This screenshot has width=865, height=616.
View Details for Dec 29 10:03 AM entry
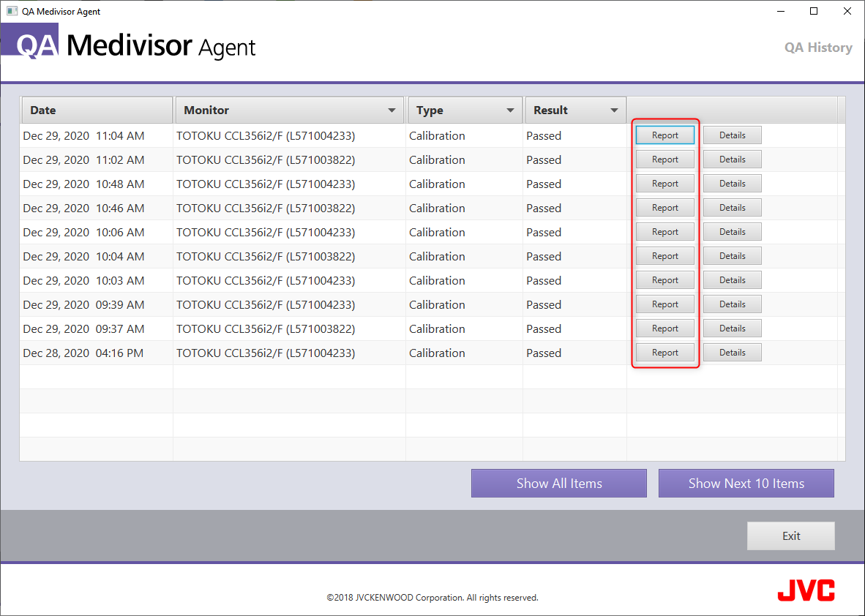tap(732, 280)
